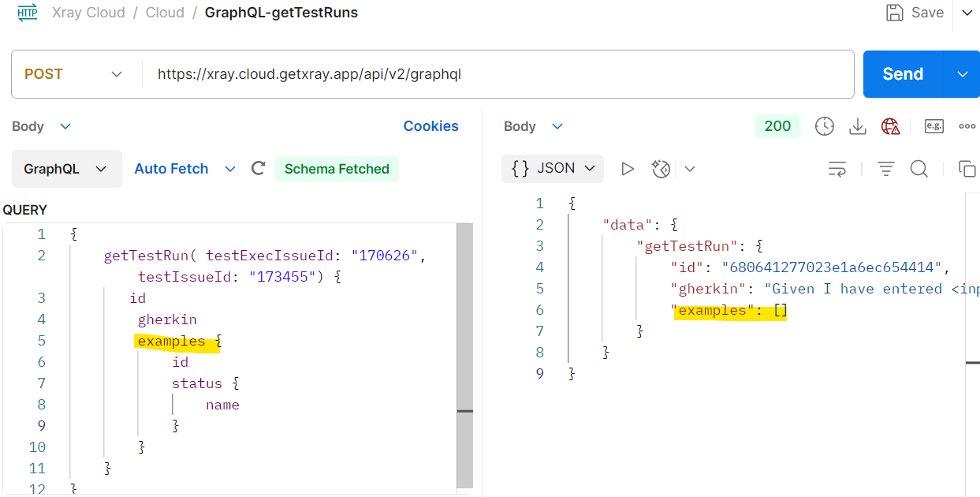
Task: Click the red network globe icon
Action: click(891, 126)
